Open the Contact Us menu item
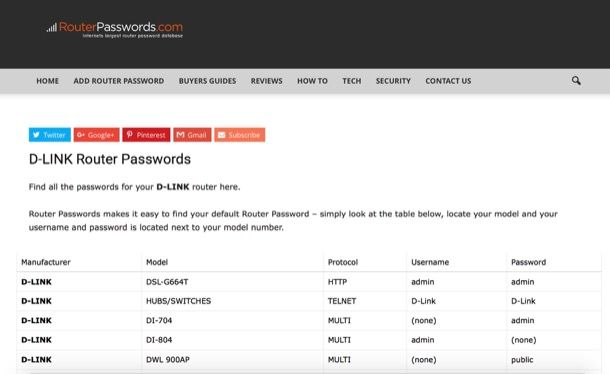610x374 pixels. (x=448, y=81)
